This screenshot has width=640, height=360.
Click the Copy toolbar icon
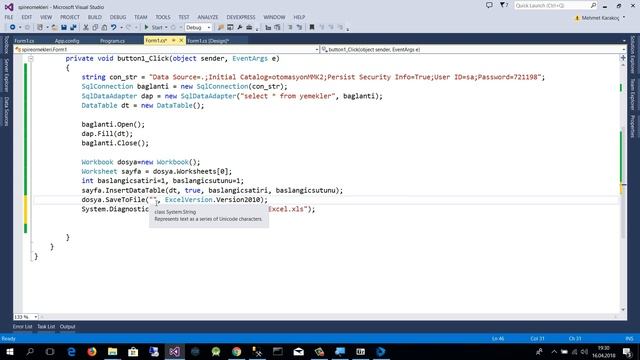pos(95,27)
